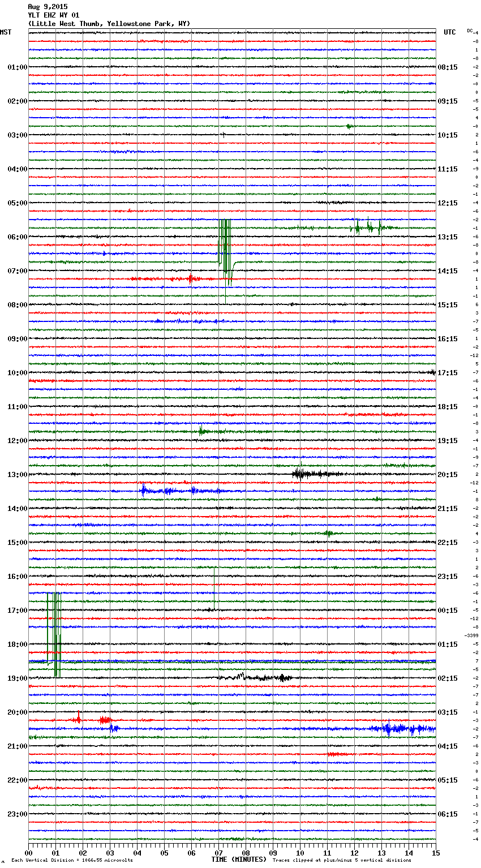This screenshot has width=481, height=868.
Task: Click the '01:00' MST time label
Action: (18, 67)
